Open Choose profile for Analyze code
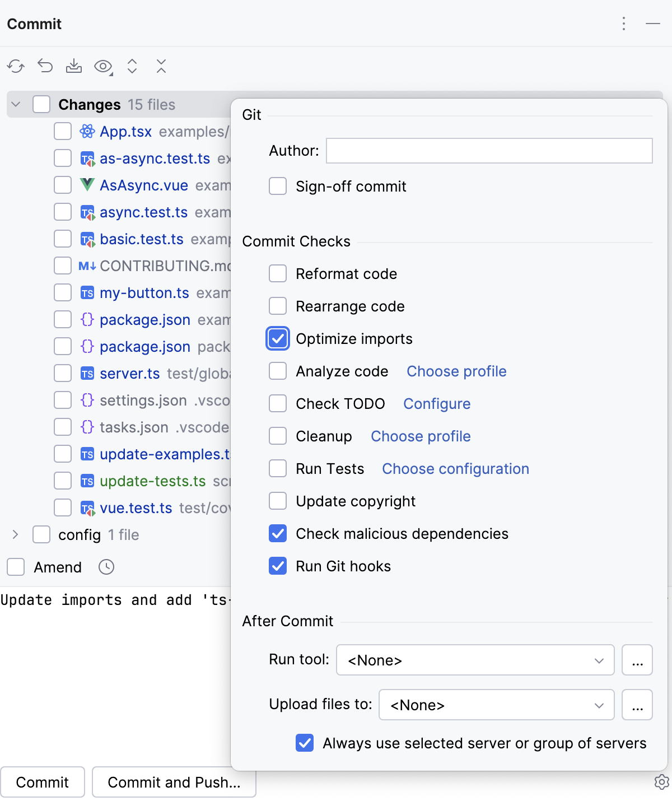The height and width of the screenshot is (801, 672). pos(456,371)
